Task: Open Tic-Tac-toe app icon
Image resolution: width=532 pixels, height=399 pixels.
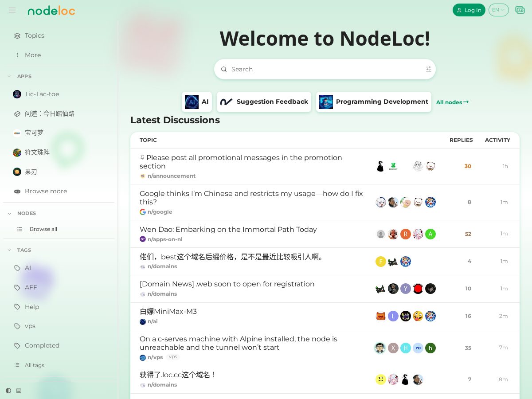Action: 17,94
